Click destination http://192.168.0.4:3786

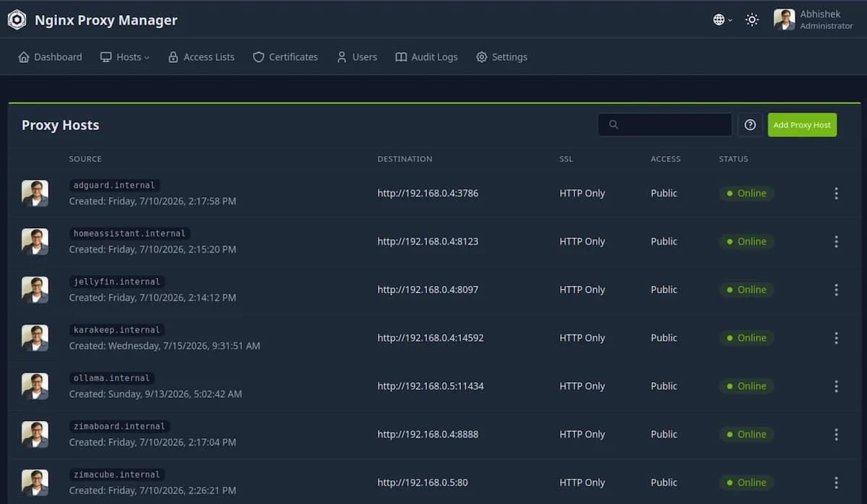click(428, 194)
